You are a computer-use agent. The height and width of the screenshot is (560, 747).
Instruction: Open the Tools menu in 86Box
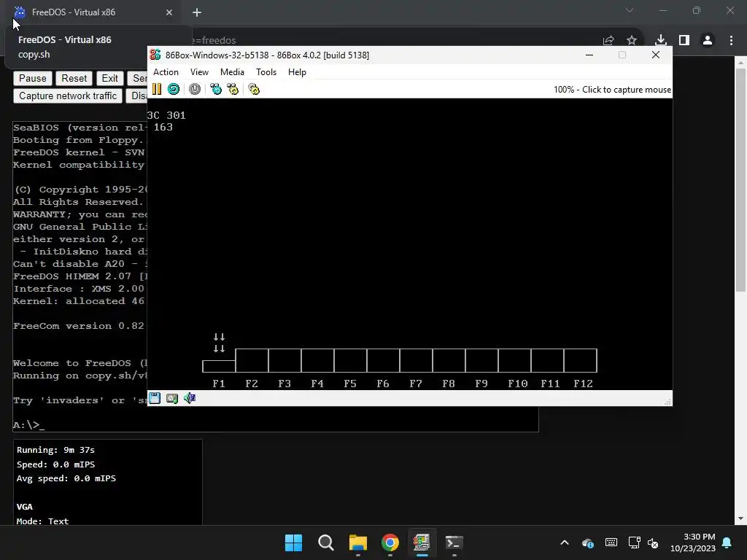(x=266, y=72)
